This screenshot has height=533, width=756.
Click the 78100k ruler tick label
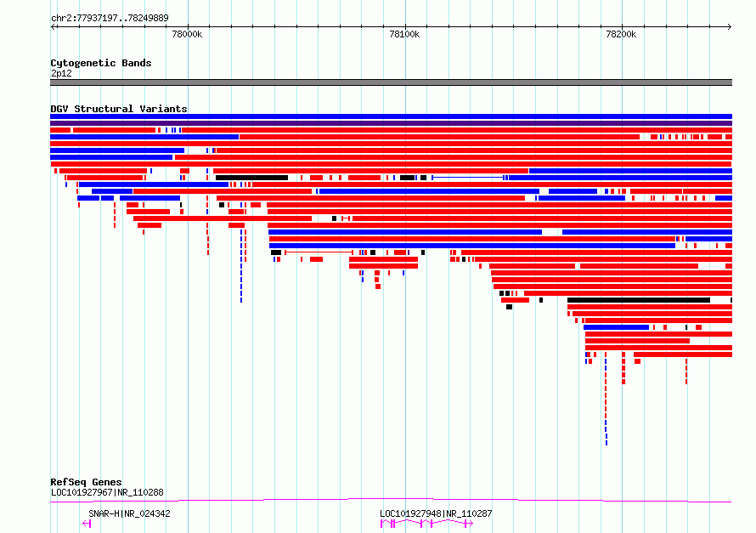pos(404,34)
